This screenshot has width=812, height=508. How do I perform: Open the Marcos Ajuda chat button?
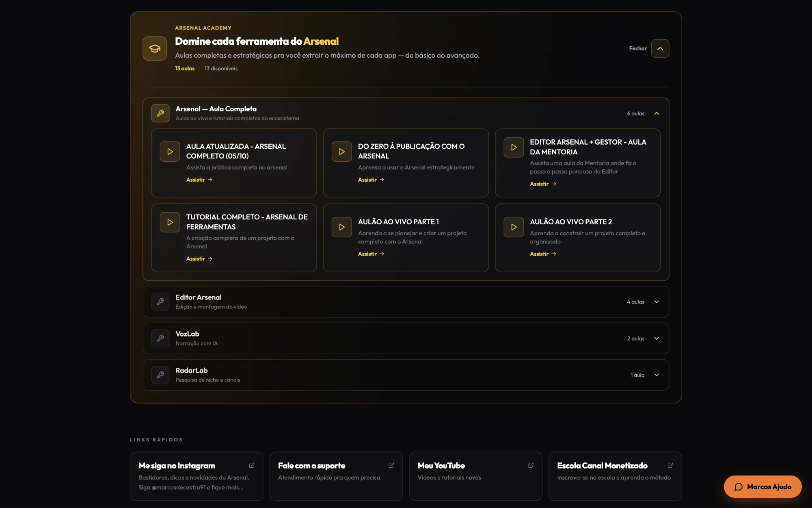[x=762, y=486]
